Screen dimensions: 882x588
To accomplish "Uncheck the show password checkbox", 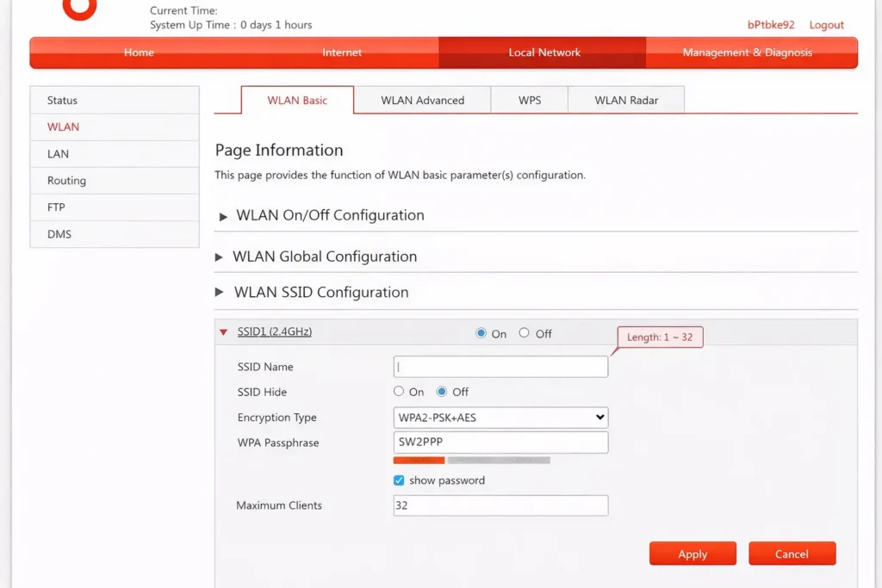I will [x=399, y=480].
